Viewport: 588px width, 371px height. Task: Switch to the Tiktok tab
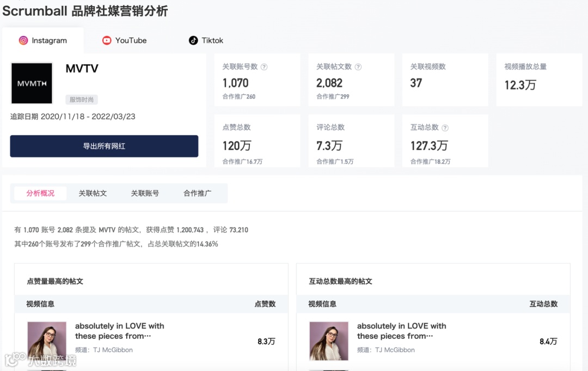coord(206,40)
